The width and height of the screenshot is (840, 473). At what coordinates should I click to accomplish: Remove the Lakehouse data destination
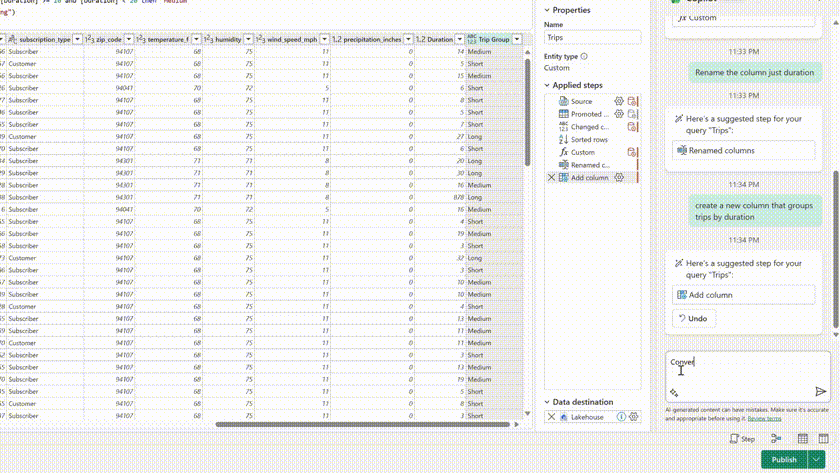pos(551,417)
